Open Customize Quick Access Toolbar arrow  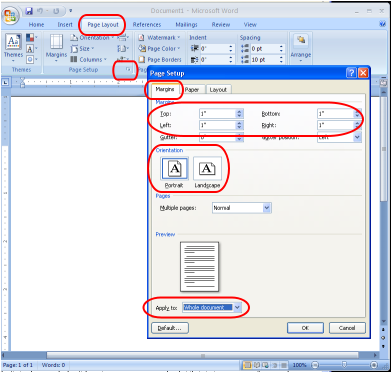[x=70, y=11]
